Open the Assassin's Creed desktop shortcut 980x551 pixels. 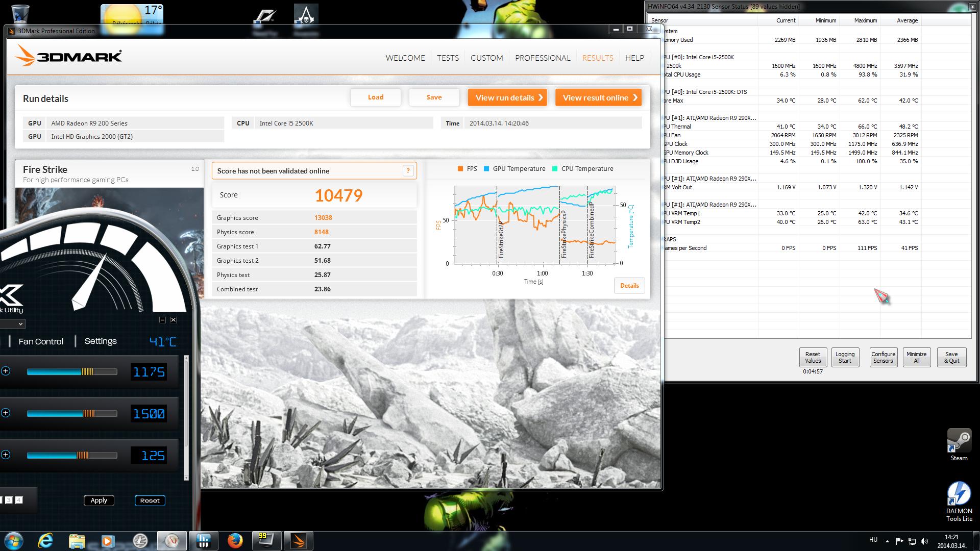pyautogui.click(x=306, y=19)
